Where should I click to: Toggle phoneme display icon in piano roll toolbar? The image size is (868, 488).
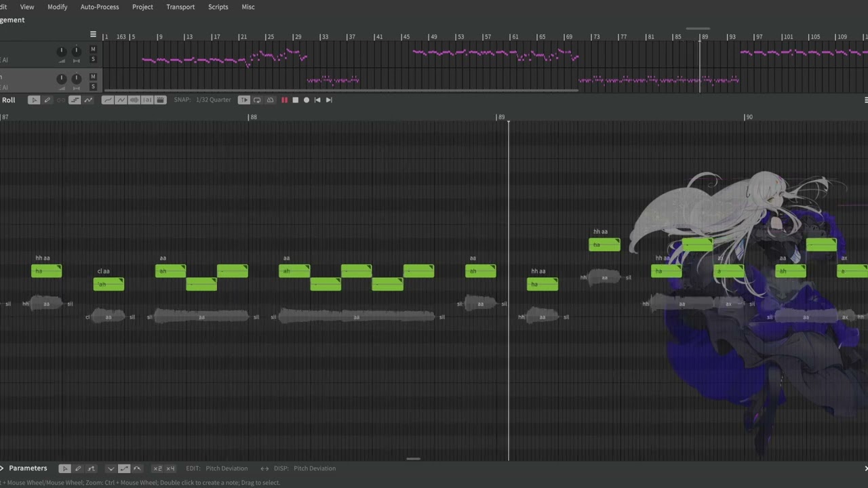[147, 100]
